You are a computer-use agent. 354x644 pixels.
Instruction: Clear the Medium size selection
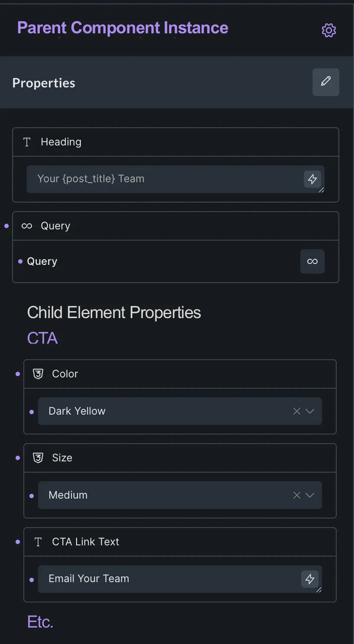pos(297,495)
